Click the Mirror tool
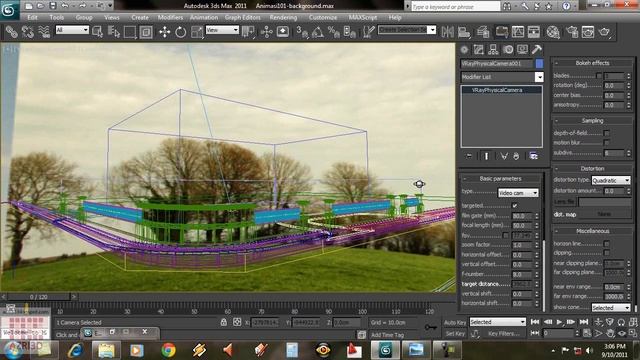The image size is (640, 360). [x=448, y=32]
